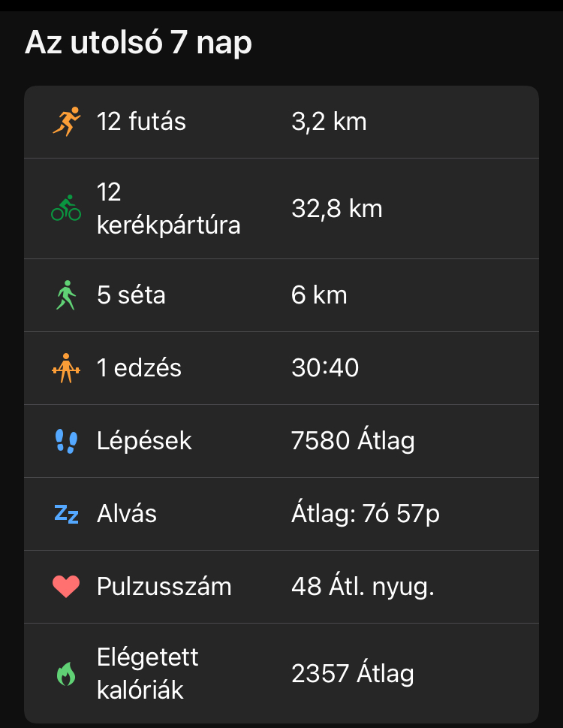Open the '1 edzés' entry
The image size is (563, 728).
[x=139, y=368]
